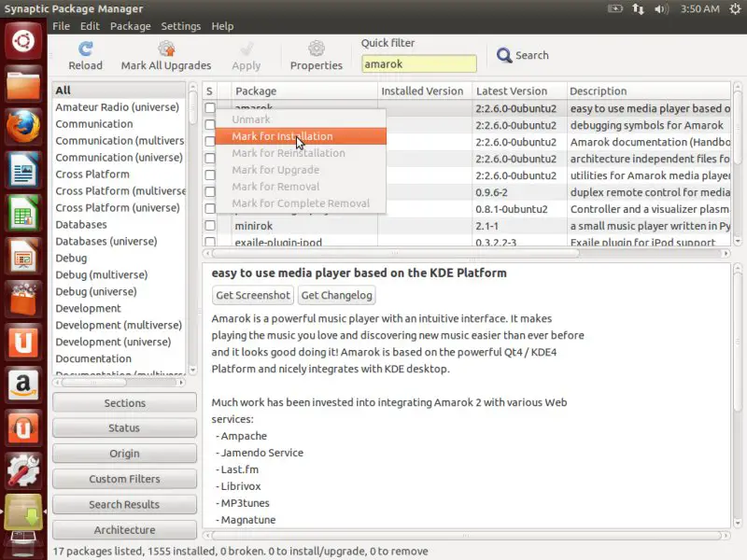Click the package list horizontal scrollbar
Viewport: 747px width, 560px height.
pos(396,253)
